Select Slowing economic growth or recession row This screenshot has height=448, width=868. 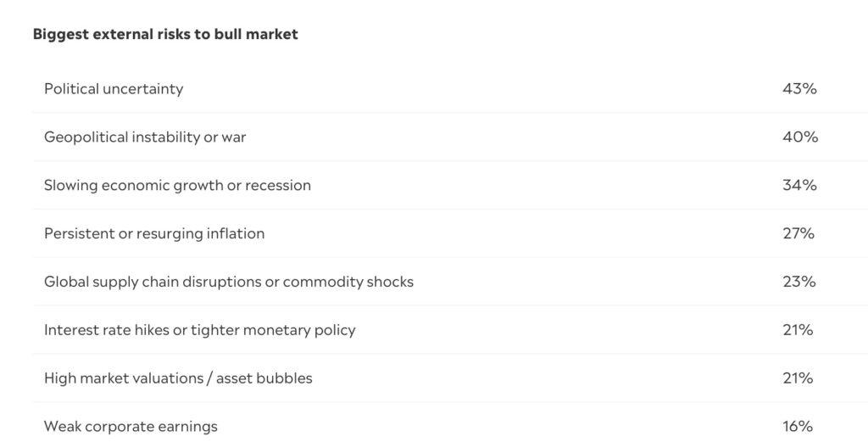click(177, 185)
